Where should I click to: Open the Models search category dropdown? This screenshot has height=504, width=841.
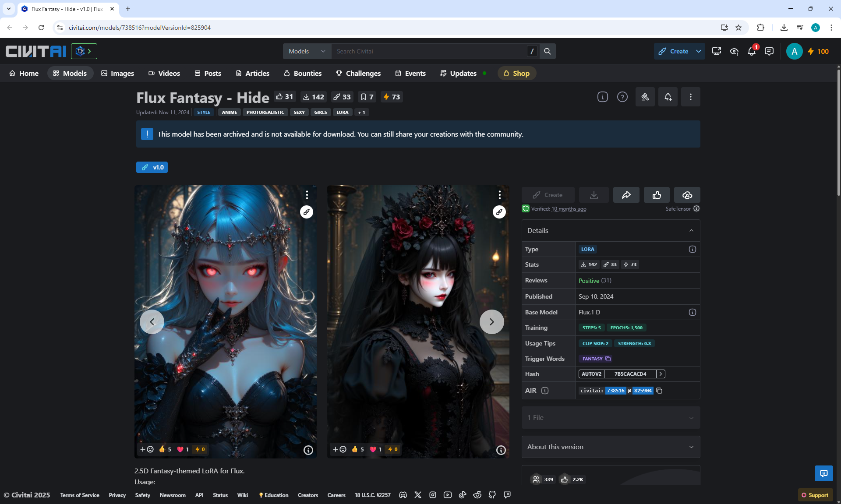click(307, 51)
